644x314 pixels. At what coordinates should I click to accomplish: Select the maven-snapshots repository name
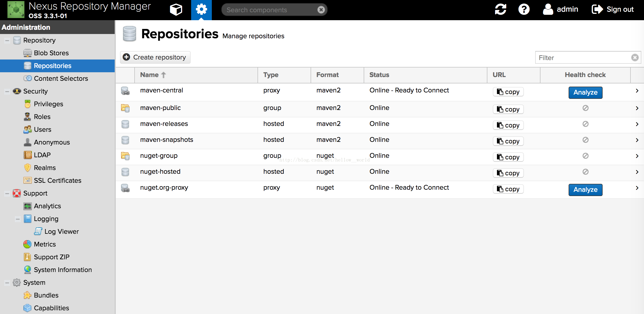click(167, 140)
